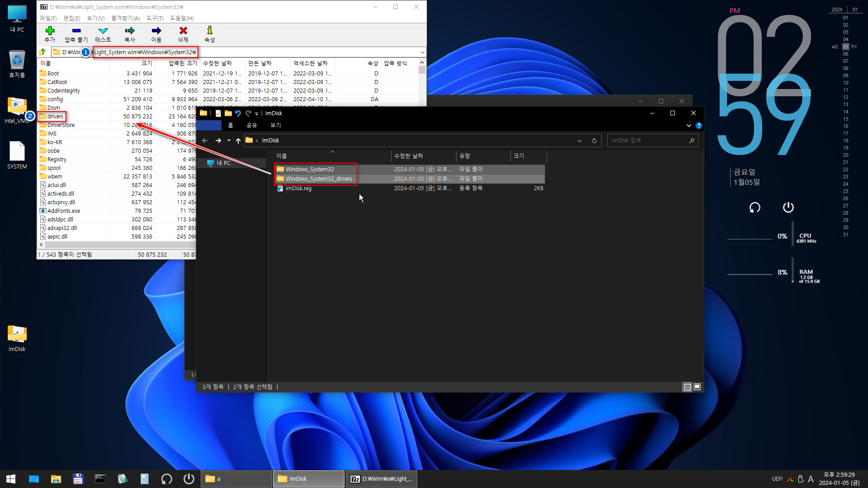Click the 7-Zip up-one-level folder icon
The image size is (868, 488).
[x=42, y=52]
